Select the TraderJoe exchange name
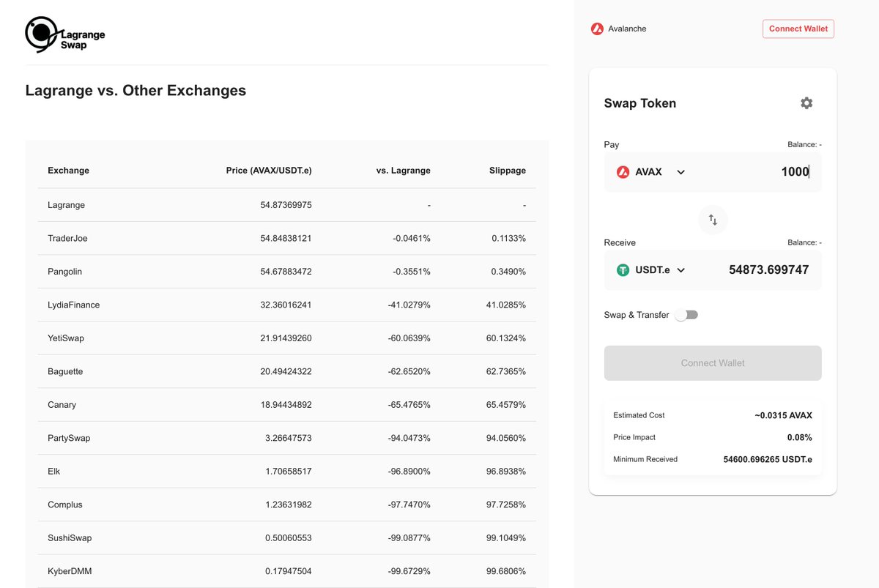Screen dimensions: 879x588 tap(67, 239)
